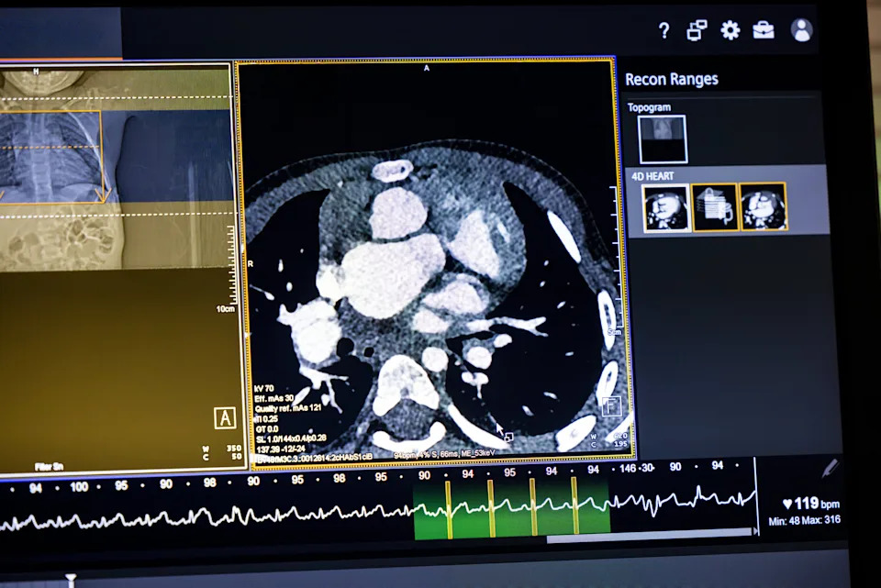The width and height of the screenshot is (881, 588).
Task: Open the help question mark icon
Action: pyautogui.click(x=664, y=30)
